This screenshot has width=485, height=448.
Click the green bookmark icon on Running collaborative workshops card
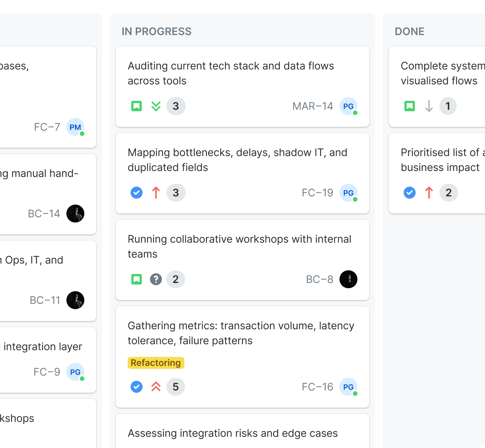pos(137,279)
